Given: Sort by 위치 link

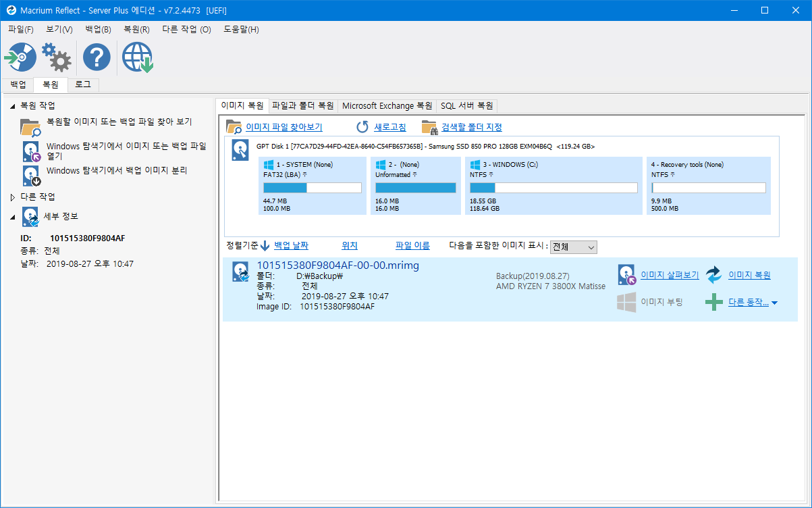Looking at the screenshot, I should 350,246.
